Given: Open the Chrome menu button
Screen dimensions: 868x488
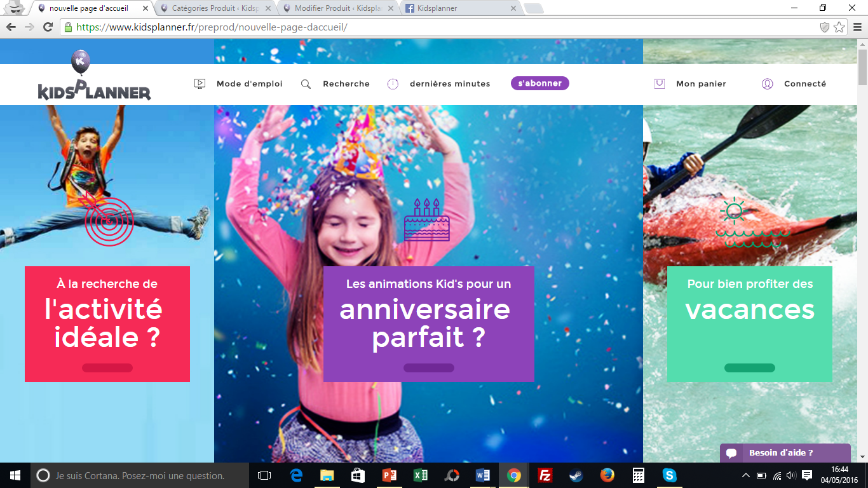Looking at the screenshot, I should [x=857, y=27].
